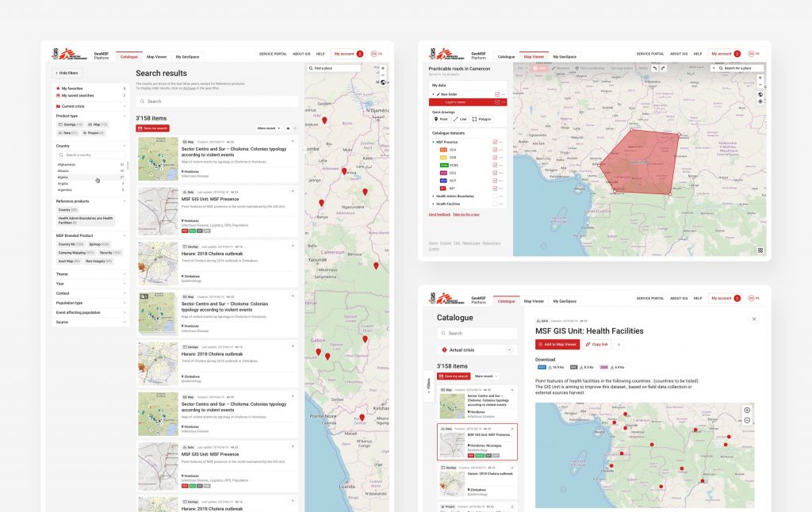This screenshot has width=812, height=512.
Task: Open the Take me for a tour link
Action: [x=466, y=214]
